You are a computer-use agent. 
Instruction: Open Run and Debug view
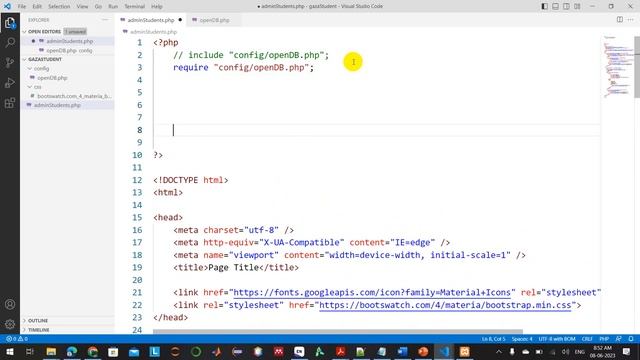[10, 82]
